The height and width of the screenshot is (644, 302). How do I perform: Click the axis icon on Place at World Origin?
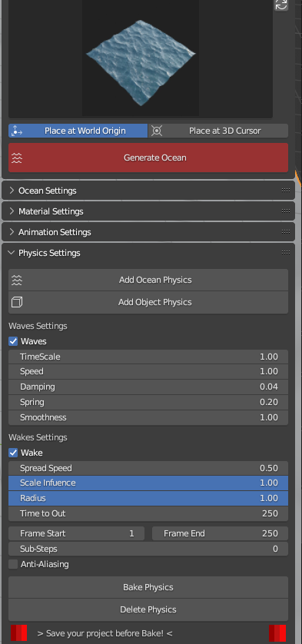[x=17, y=131]
